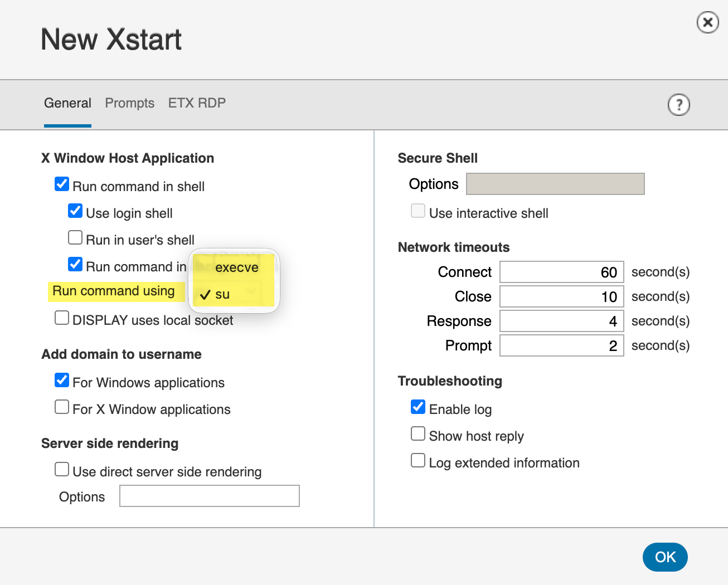Click the Server side rendering Options field
The image size is (728, 585).
pyautogui.click(x=209, y=496)
